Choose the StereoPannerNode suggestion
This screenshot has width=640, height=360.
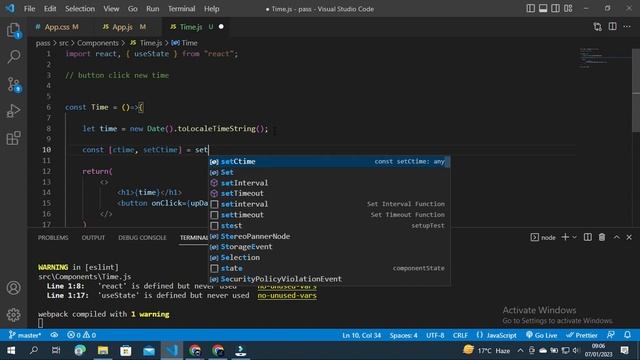click(x=329, y=236)
